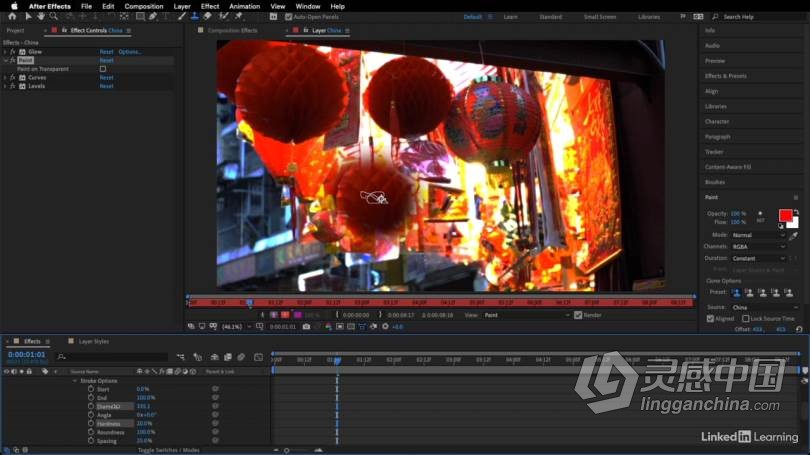The image size is (810, 455).
Task: Select the second Clone preset stamp
Action: [x=750, y=293]
